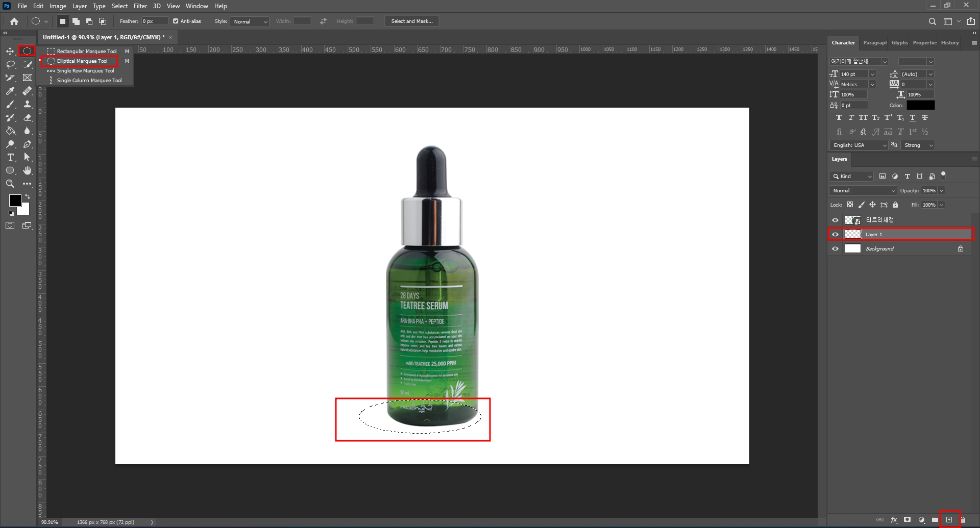Toggle Anti-alias checkbox

click(176, 21)
